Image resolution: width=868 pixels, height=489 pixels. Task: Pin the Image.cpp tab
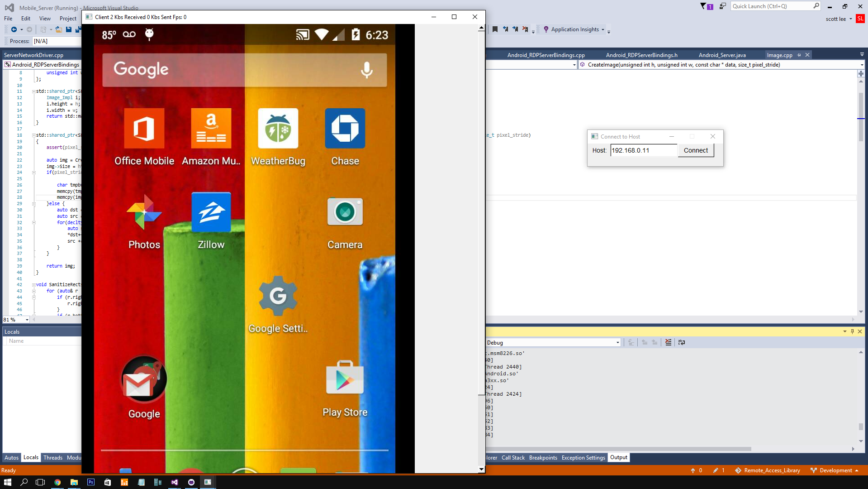pos(799,55)
